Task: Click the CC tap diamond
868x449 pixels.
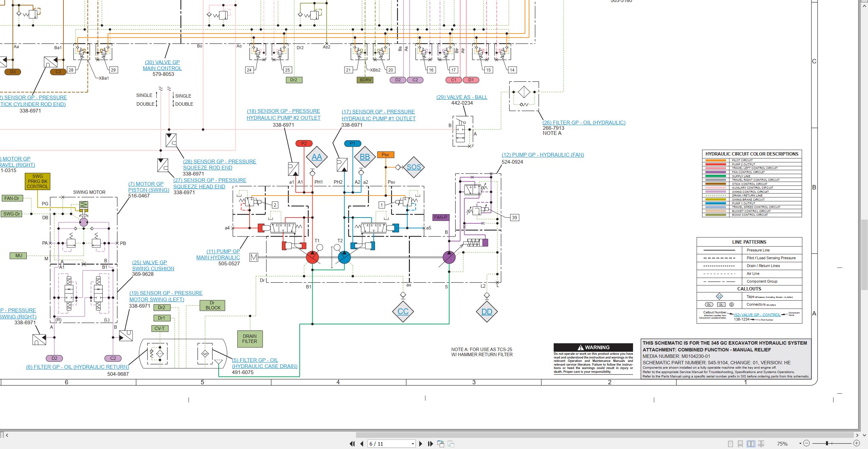Action: pyautogui.click(x=403, y=311)
